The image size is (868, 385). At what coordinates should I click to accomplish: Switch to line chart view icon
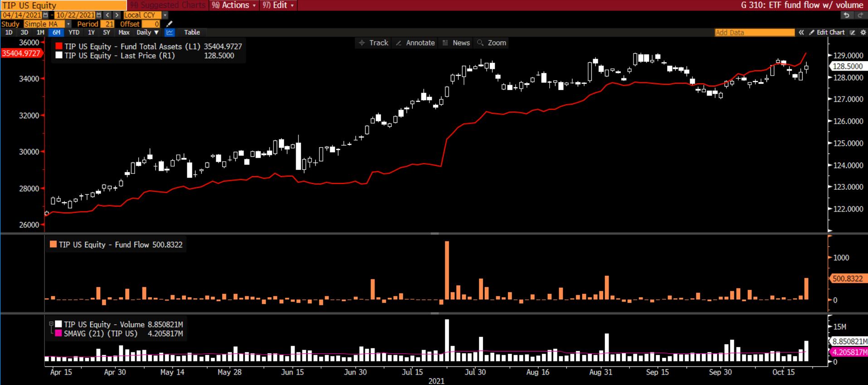point(170,32)
